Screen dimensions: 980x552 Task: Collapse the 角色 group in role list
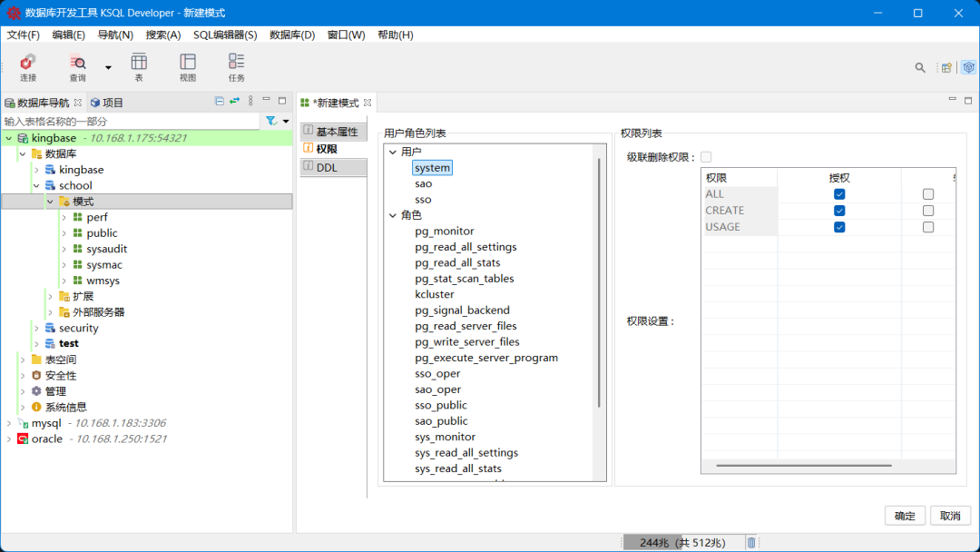[x=393, y=215]
